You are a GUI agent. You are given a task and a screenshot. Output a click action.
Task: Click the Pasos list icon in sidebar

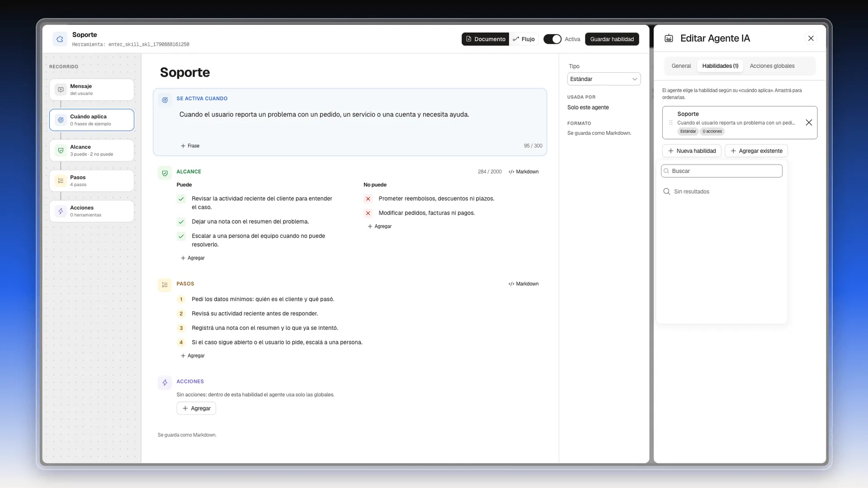tap(61, 181)
